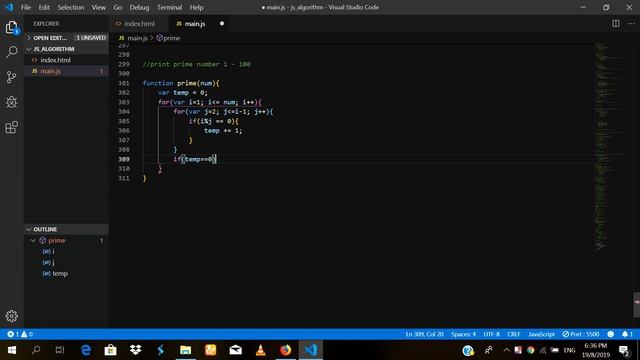This screenshot has height=360, width=640.
Task: Open the Action Center notification icon
Action: tap(624, 350)
